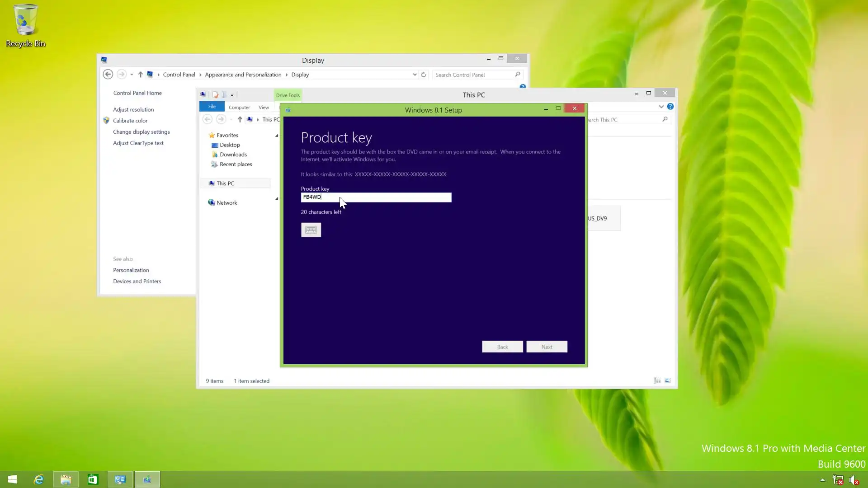Collapse the Favorites tree section
Viewport: 868px width, 488px height.
point(277,136)
